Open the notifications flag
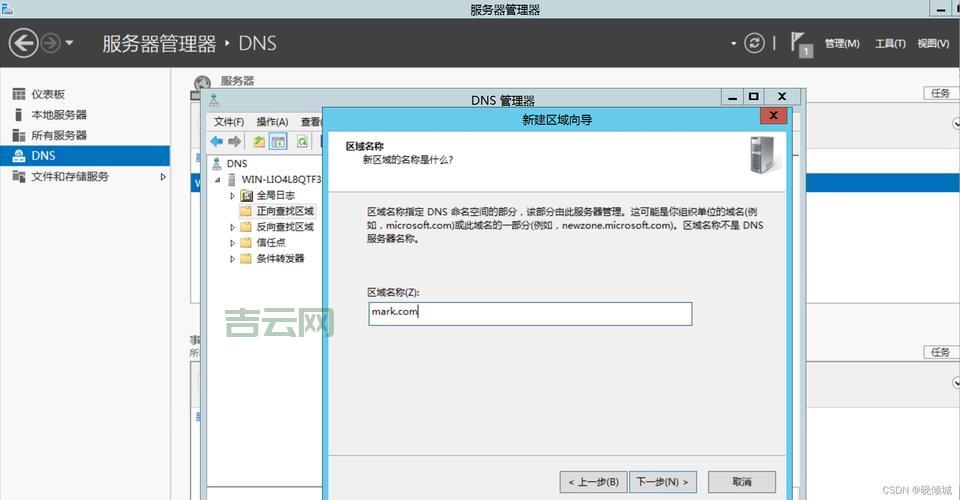Image resolution: width=960 pixels, height=500 pixels. pos(799,42)
